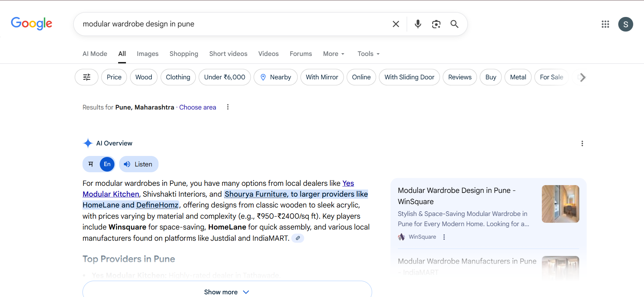Viewport: 644px width, 297px height.
Task: Expand the More search categories dropdown
Action: [333, 54]
